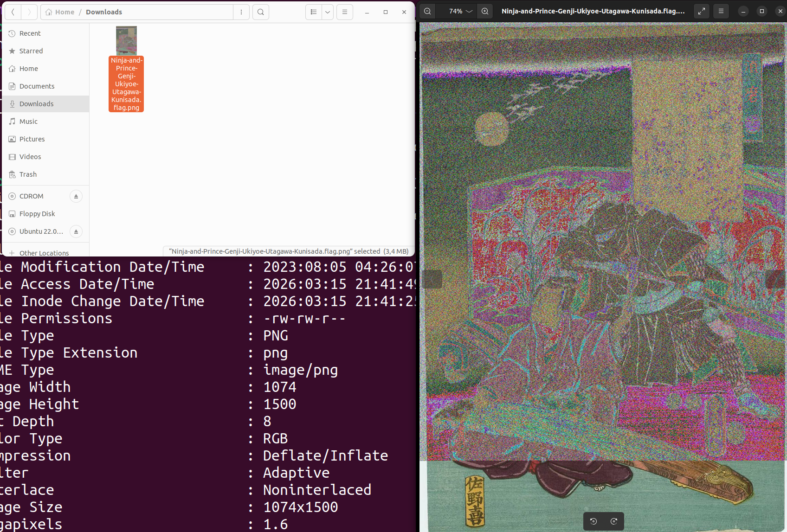
Task: Click the image height value 1500 in terminal
Action: click(x=280, y=404)
